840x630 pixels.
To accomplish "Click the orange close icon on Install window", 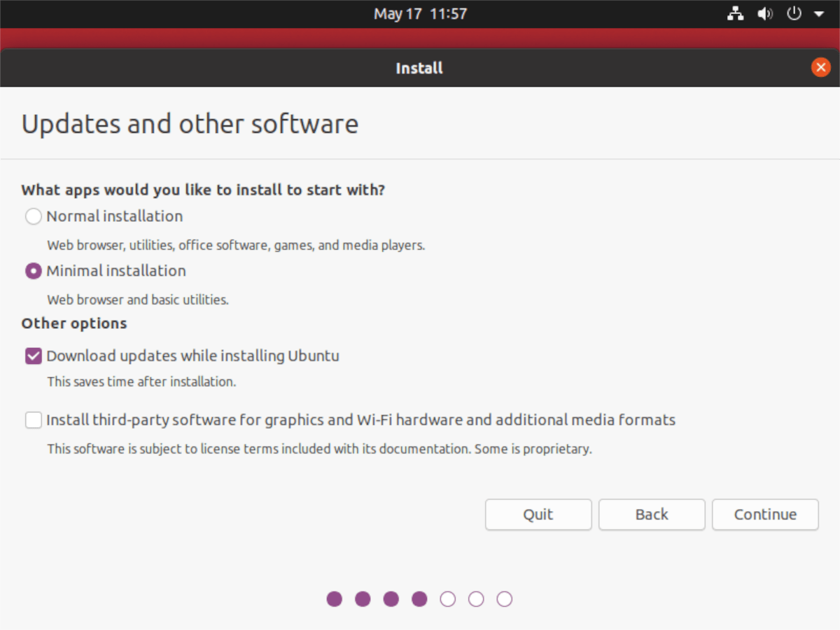I will [820, 67].
